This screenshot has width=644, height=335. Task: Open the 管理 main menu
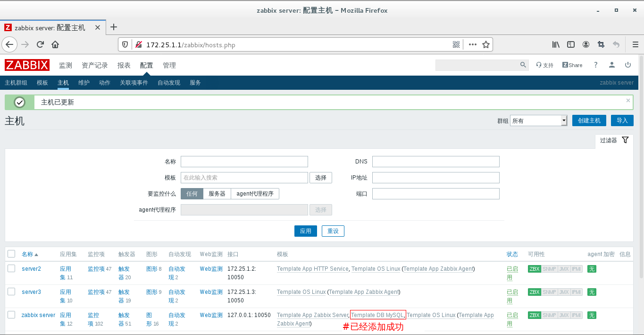(x=169, y=65)
